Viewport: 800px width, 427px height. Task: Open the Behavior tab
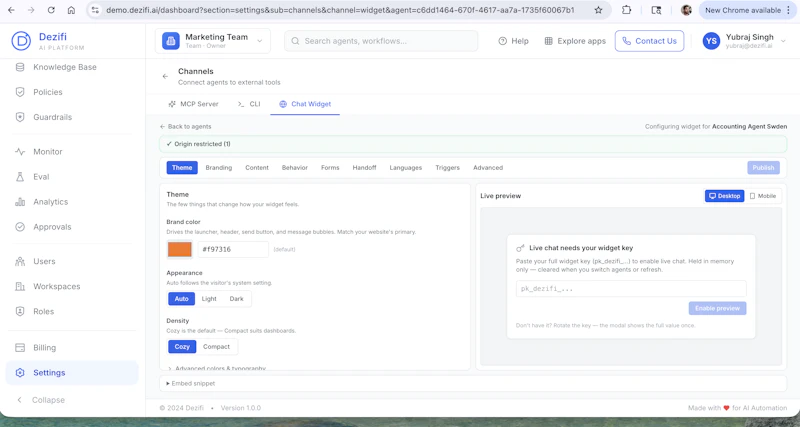tap(294, 167)
